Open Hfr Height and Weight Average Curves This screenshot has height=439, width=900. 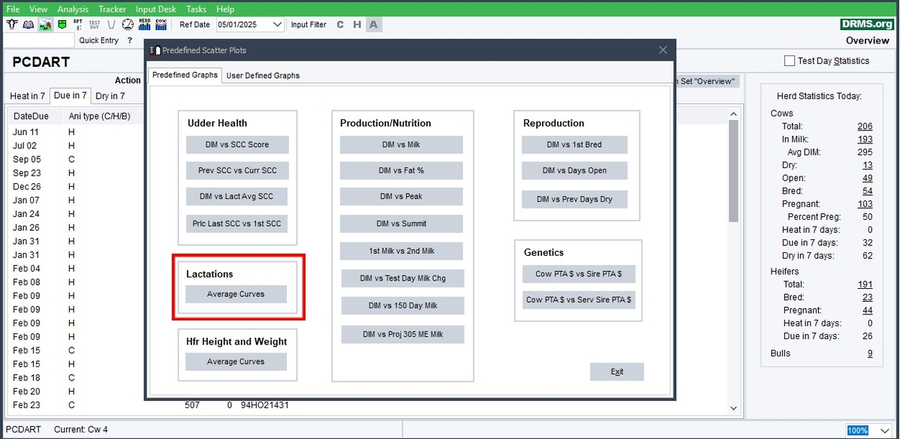(236, 362)
